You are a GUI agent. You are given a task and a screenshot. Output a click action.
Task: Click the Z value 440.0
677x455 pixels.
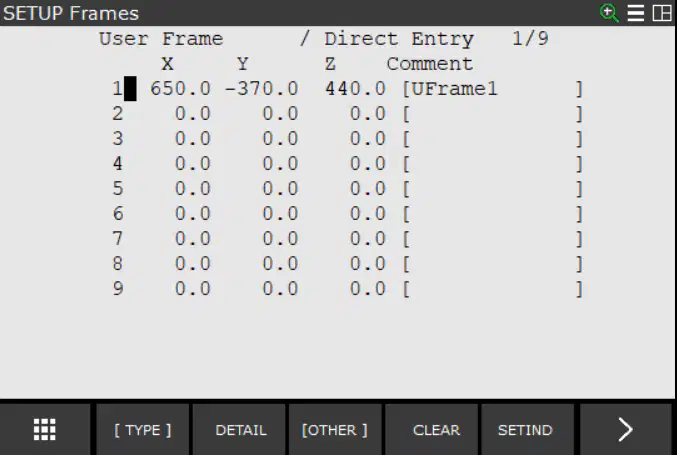[355, 89]
